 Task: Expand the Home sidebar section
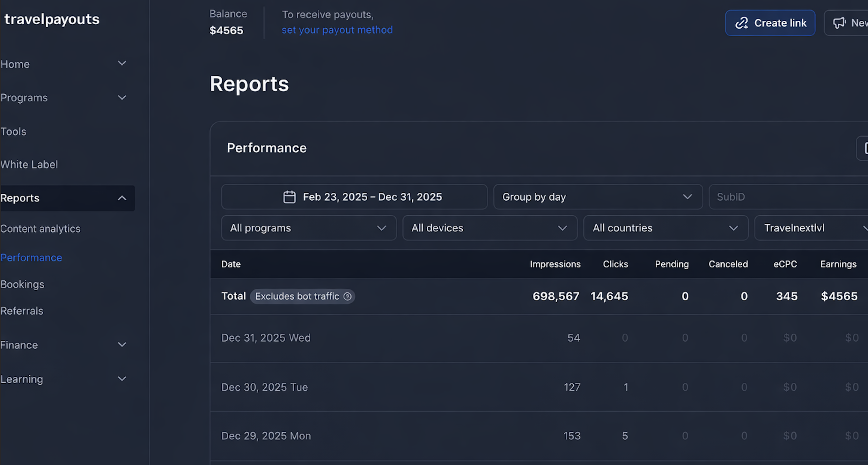(122, 63)
